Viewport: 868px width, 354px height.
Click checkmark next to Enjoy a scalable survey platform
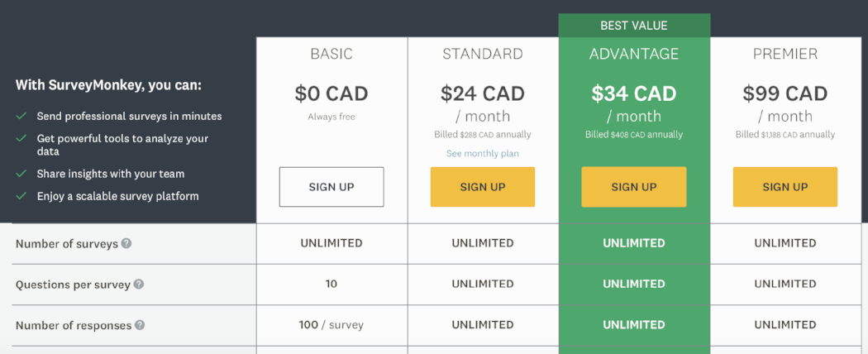(21, 196)
